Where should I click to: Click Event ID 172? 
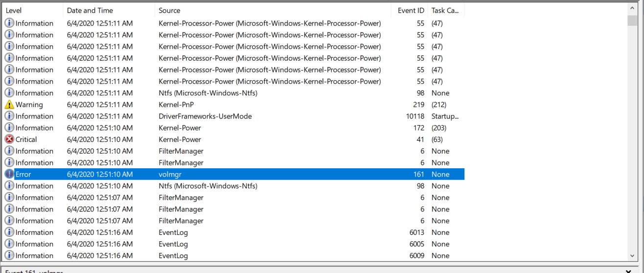(x=418, y=128)
